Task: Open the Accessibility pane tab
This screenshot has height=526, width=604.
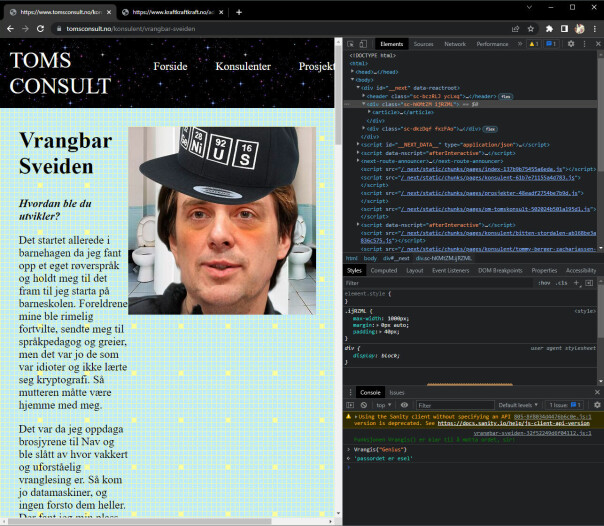Action: click(x=581, y=270)
